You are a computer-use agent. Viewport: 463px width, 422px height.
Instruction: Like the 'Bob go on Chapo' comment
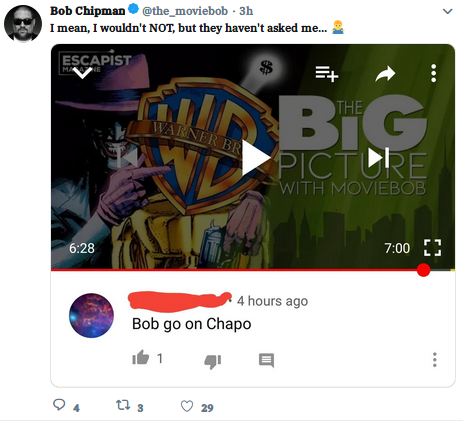140,357
